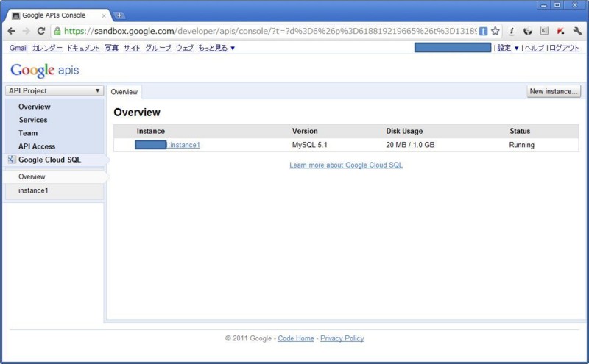Viewport: 589px width, 364px height.
Task: Open the グループ link
Action: [158, 48]
